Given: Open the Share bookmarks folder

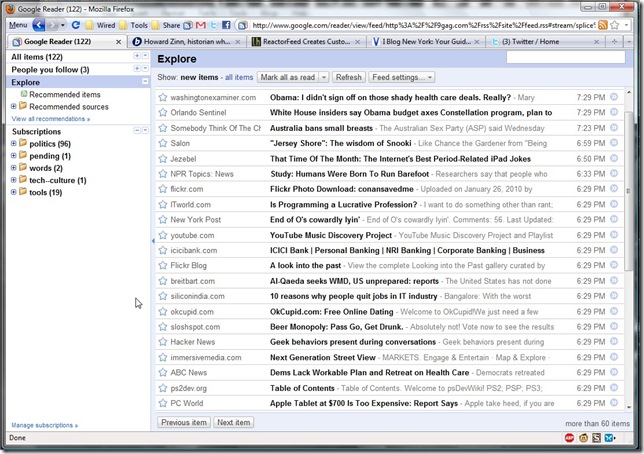Looking at the screenshot, I should (x=166, y=25).
